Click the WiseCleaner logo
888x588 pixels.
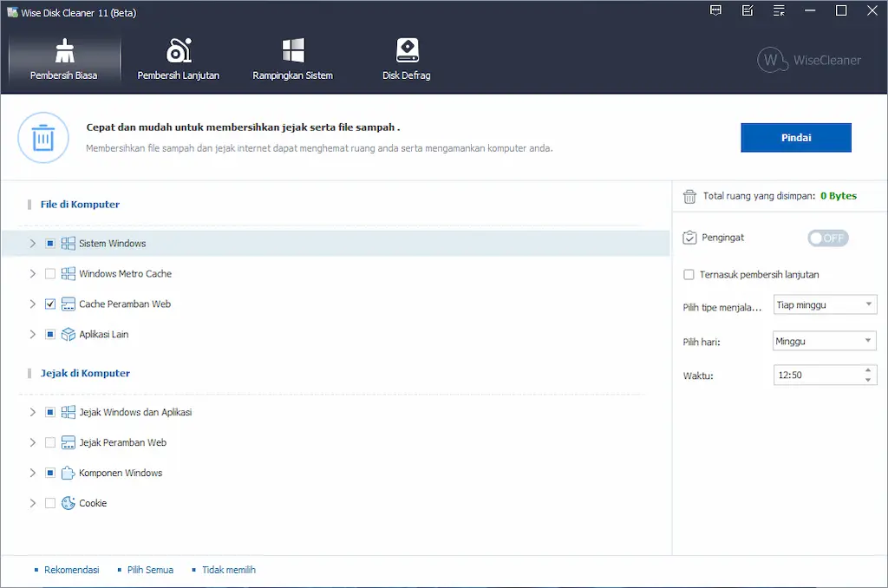pos(809,60)
